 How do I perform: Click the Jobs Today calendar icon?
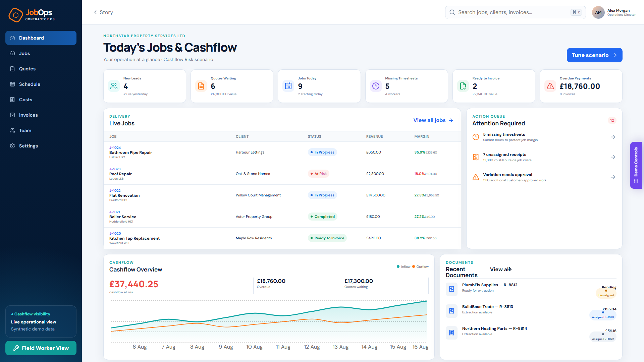click(288, 86)
